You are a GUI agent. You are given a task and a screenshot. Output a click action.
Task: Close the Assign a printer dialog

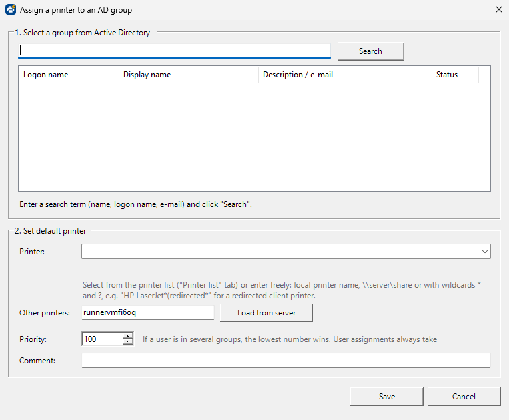coord(499,10)
